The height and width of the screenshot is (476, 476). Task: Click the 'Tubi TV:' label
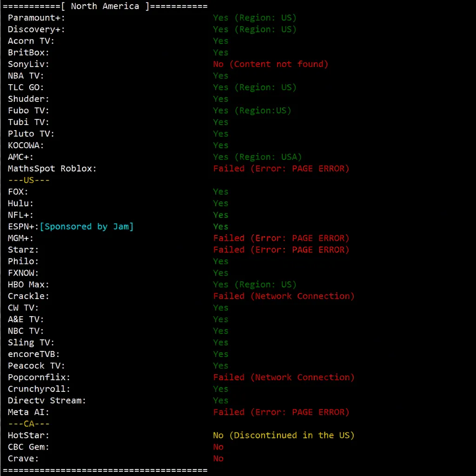[x=28, y=122]
